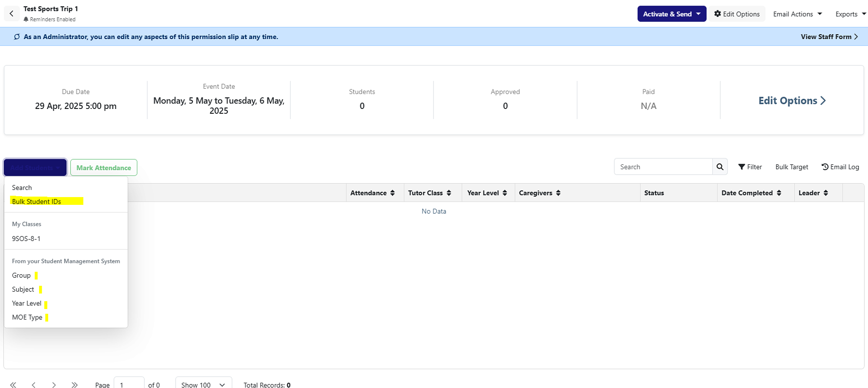Go to the first page arrow
The image size is (868, 388).
pos(13,385)
